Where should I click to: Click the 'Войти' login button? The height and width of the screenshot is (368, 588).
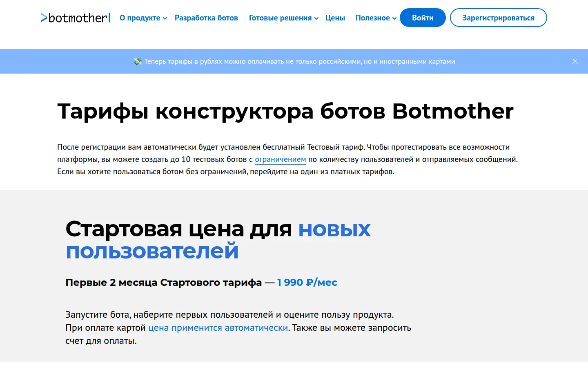(423, 18)
